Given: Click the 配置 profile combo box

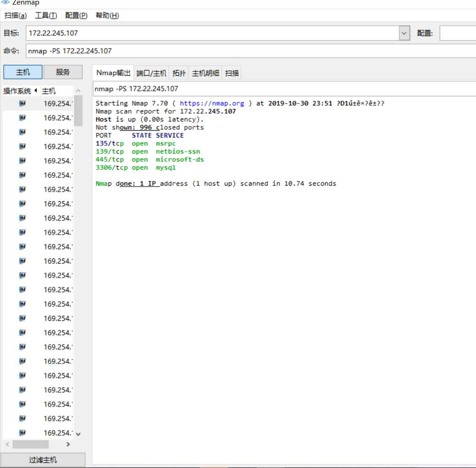Looking at the screenshot, I should pos(458,33).
